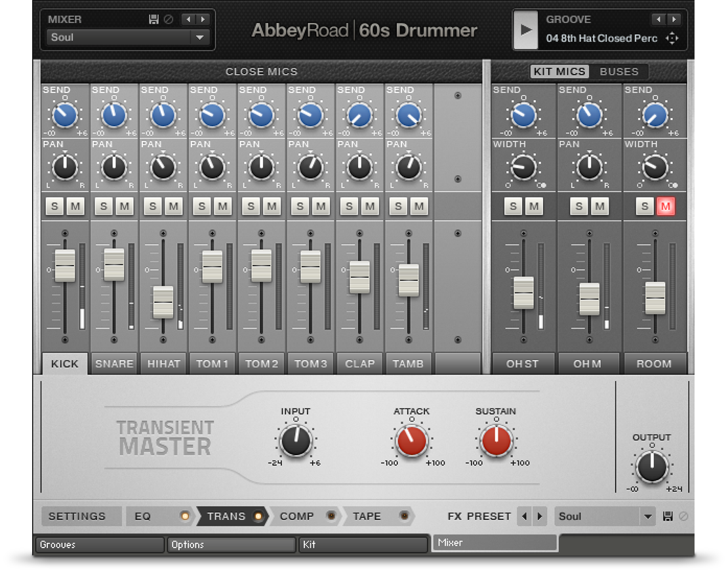Unmute the ROOM channel
This screenshot has height=577, width=728.
click(666, 206)
